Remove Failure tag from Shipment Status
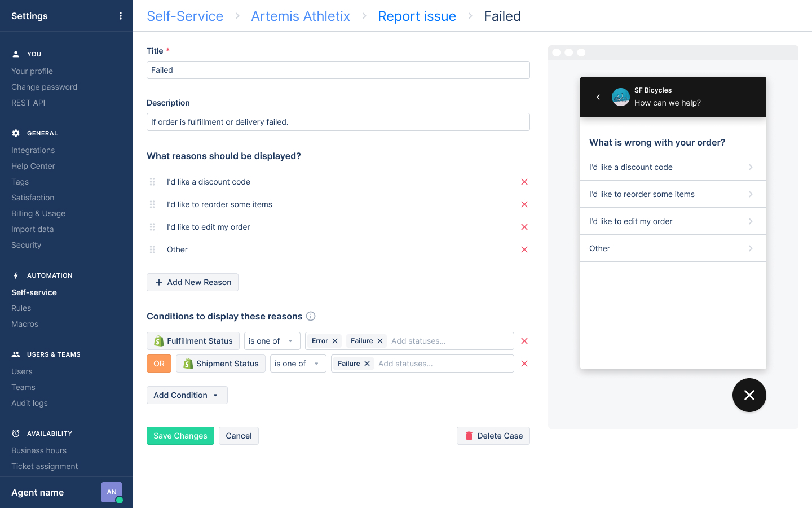This screenshot has height=508, width=812. (x=367, y=364)
